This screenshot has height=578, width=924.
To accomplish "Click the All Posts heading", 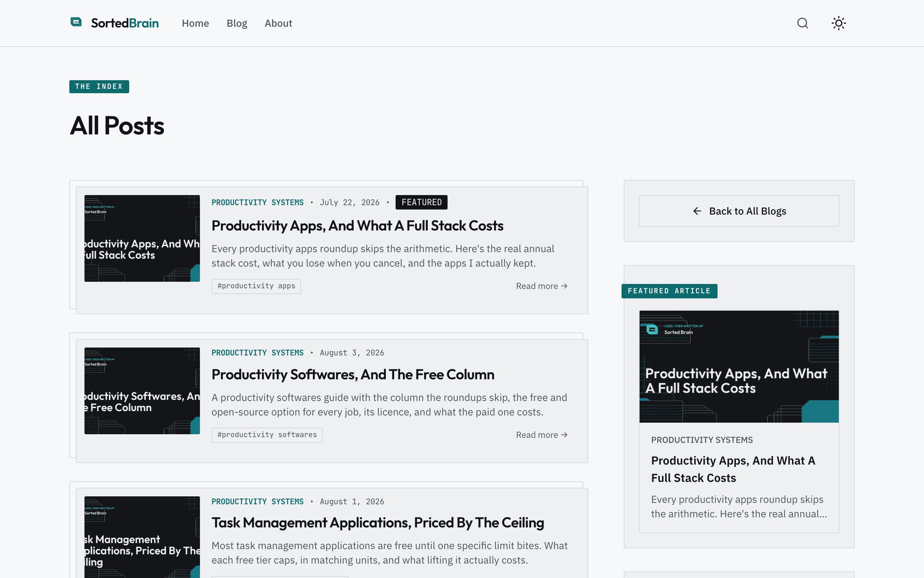I will 117,126.
